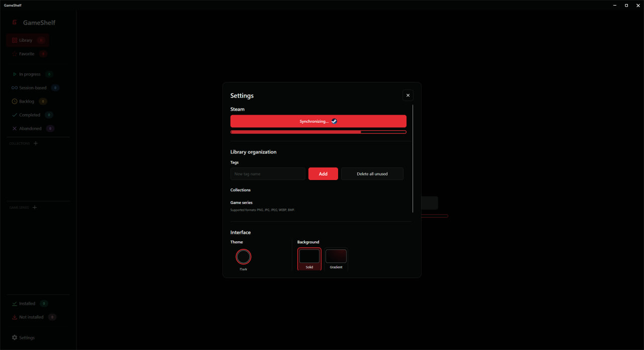
Task: Open the Library grid icon in sidebar
Action: pyautogui.click(x=15, y=40)
